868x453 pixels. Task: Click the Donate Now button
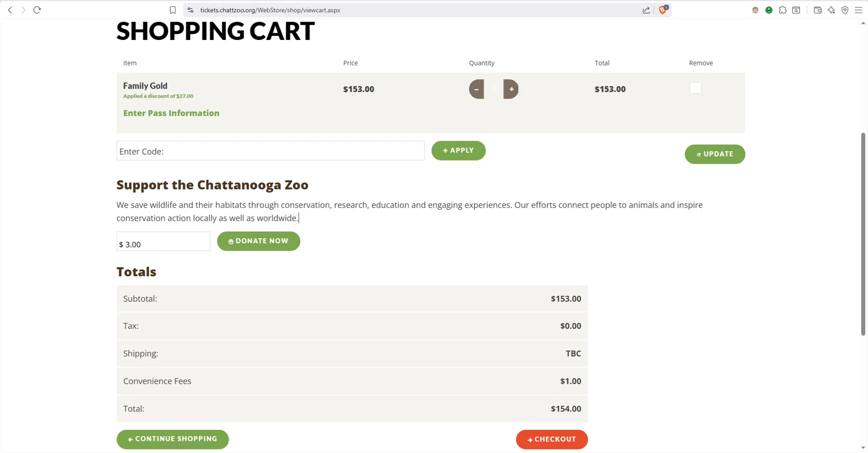coord(259,241)
